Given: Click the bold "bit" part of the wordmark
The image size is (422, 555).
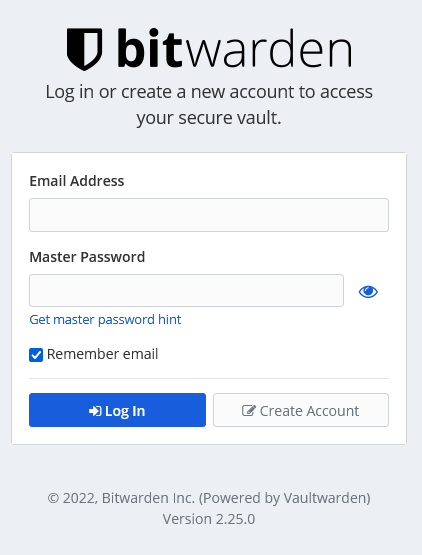Looking at the screenshot, I should (x=150, y=48).
